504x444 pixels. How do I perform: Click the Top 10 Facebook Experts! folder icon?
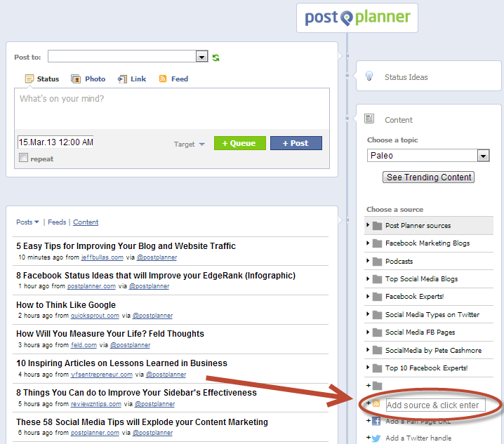tap(377, 368)
